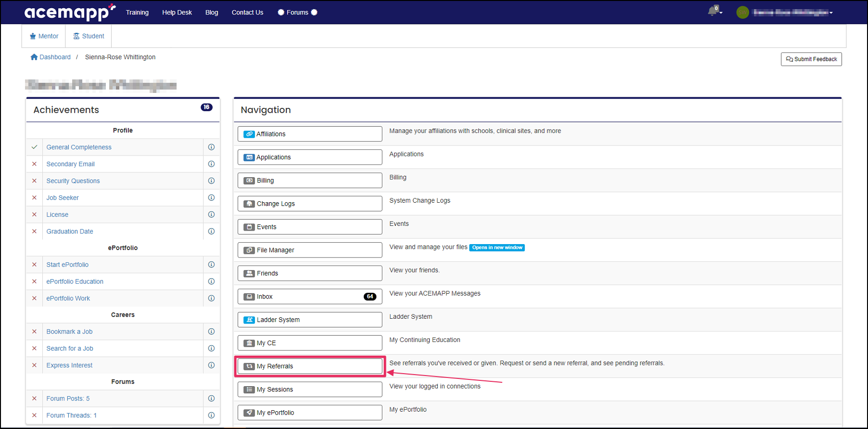Click info icon for ePortfolio Work
Image resolution: width=868 pixels, height=429 pixels.
pyautogui.click(x=211, y=299)
